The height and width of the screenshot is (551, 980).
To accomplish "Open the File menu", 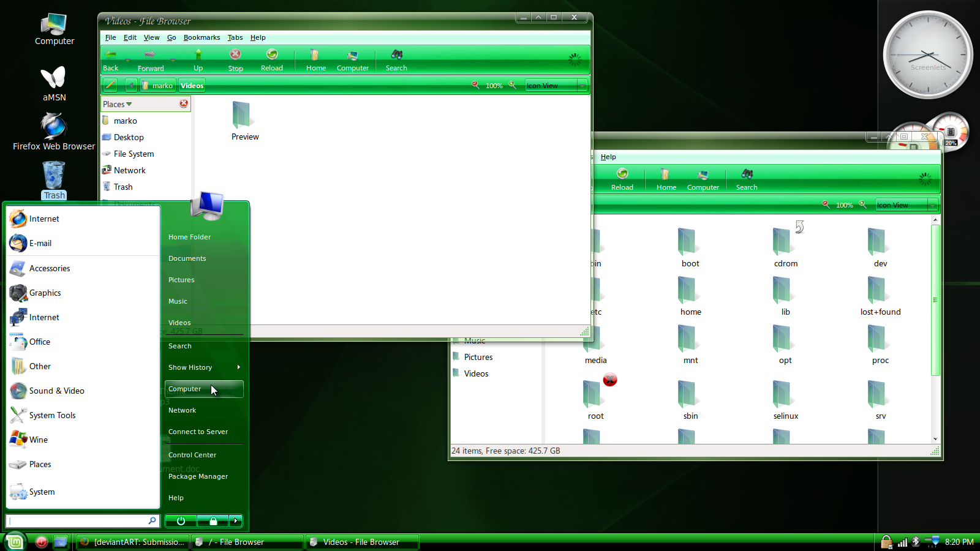I will 110,37.
